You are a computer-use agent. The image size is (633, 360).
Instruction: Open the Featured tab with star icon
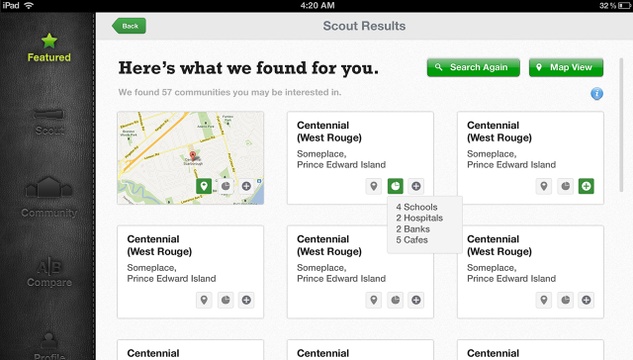[49, 48]
